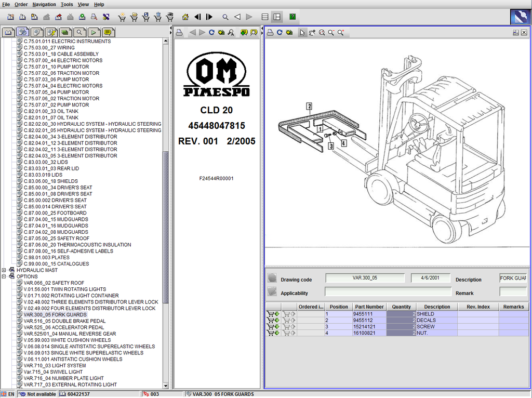Click the search magnifier in the main toolbar
The width and height of the screenshot is (532, 398).
(225, 17)
